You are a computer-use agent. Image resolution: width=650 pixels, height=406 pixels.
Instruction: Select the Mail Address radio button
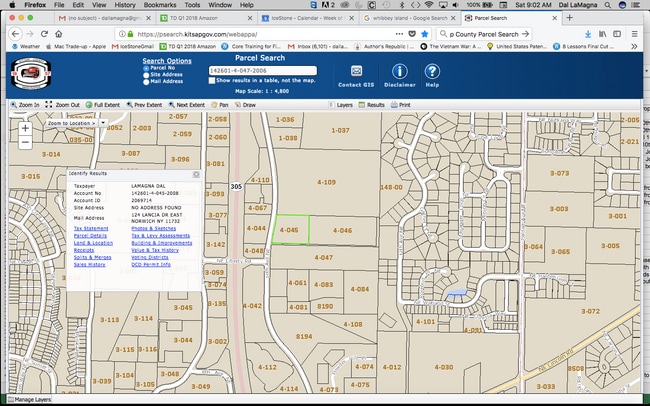click(145, 83)
